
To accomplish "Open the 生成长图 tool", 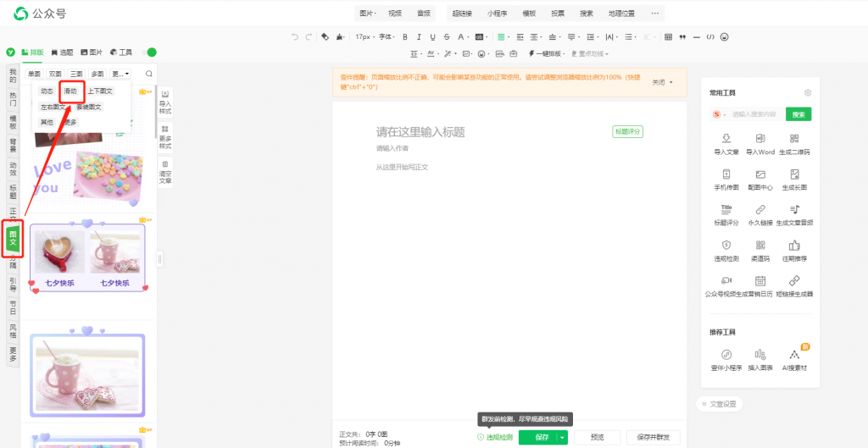I will tap(794, 180).
